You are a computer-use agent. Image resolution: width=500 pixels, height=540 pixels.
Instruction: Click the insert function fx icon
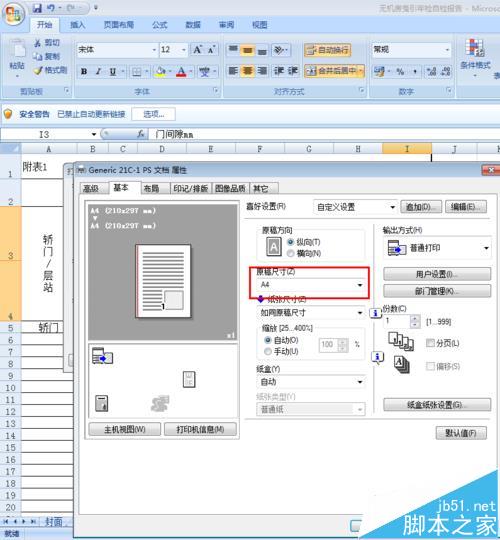point(140,134)
